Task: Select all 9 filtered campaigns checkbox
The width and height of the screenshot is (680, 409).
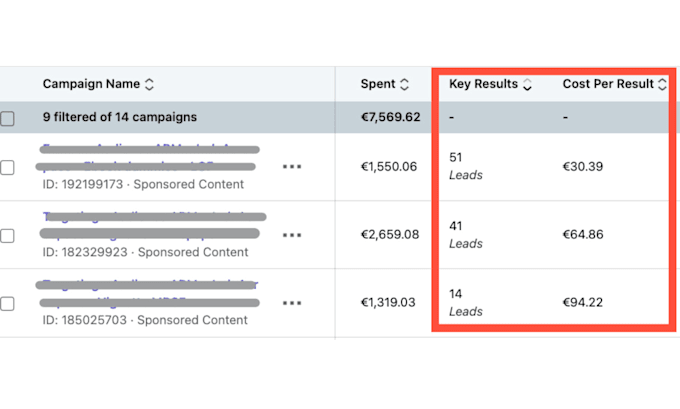Action: (x=7, y=118)
